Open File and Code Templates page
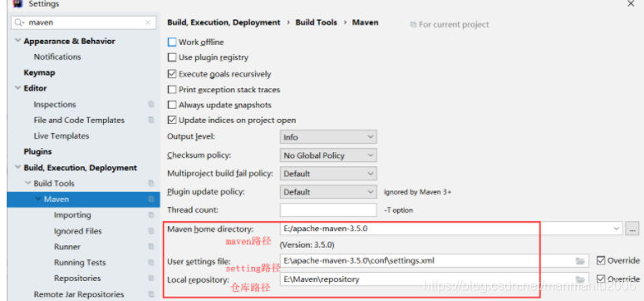This screenshot has width=644, height=301. (x=79, y=120)
